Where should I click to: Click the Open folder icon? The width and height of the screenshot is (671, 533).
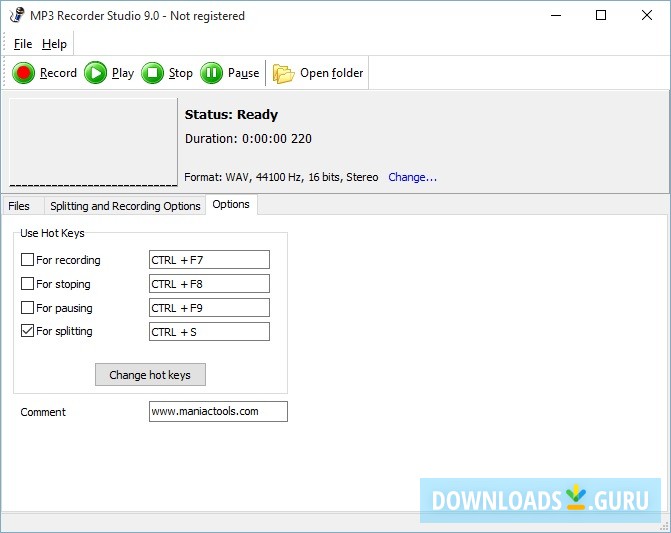coord(283,74)
